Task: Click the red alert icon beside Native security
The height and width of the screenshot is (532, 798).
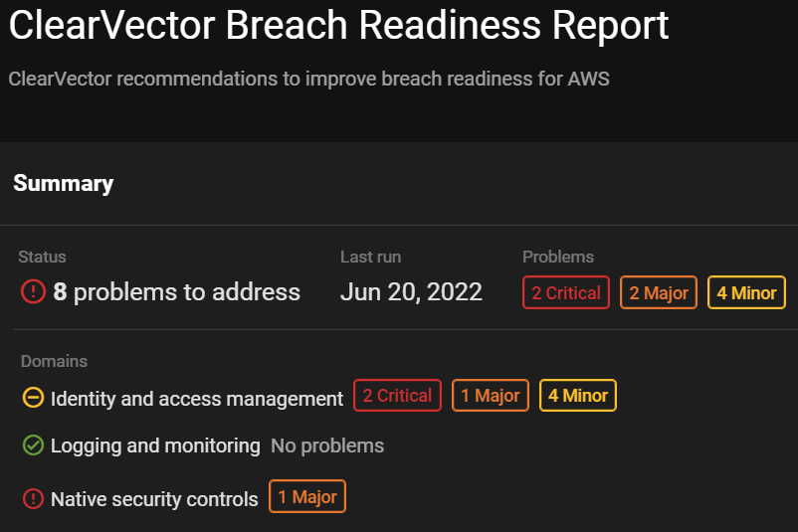Action: coord(33,498)
